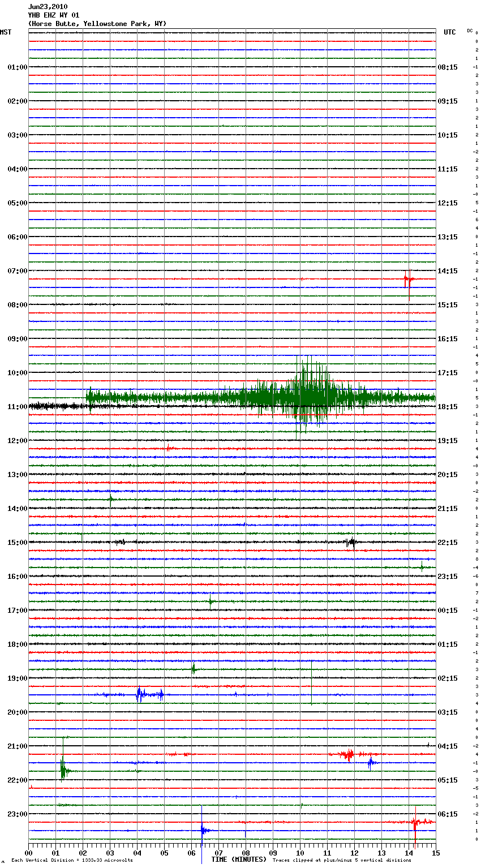Image resolution: width=481 pixels, height=868 pixels.
Task: Select the 16:00 MST row label
Action: [17, 577]
